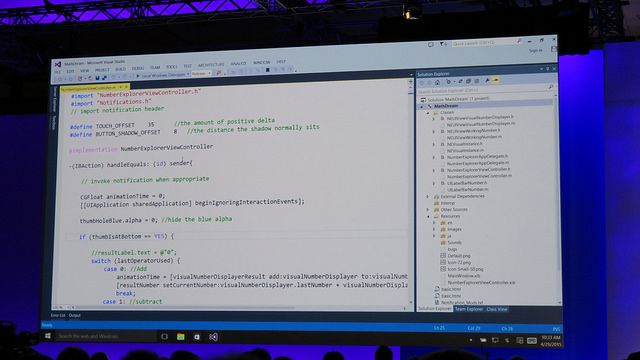Click Visual Studio icon in taskbar
The image size is (640, 360).
click(x=213, y=337)
